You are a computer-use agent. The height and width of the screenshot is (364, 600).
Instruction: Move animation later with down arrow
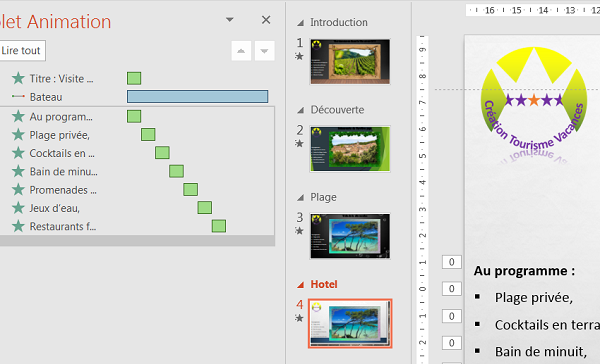click(x=264, y=51)
